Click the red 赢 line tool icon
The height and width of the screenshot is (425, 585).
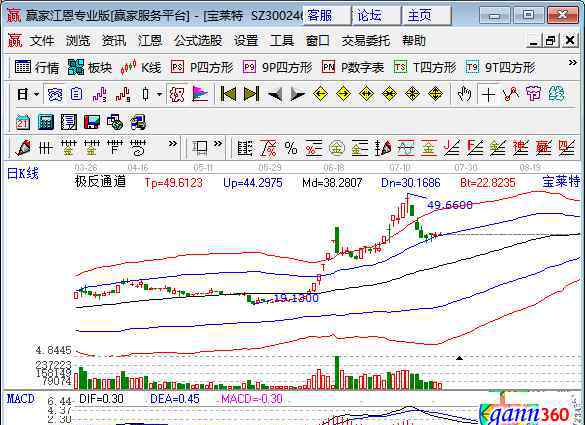[544, 148]
